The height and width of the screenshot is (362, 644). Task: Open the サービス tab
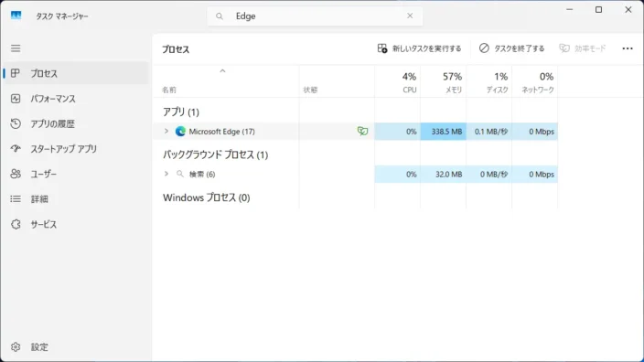click(x=77, y=224)
